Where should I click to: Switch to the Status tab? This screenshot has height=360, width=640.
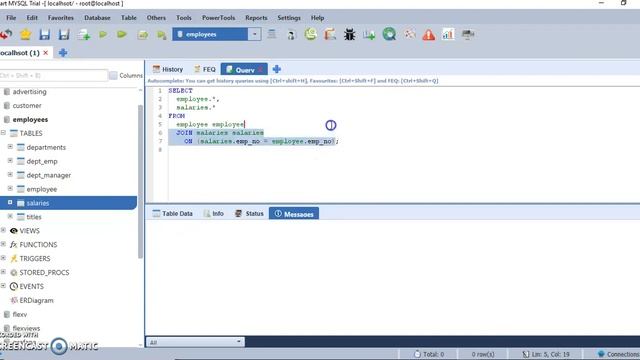[249, 213]
